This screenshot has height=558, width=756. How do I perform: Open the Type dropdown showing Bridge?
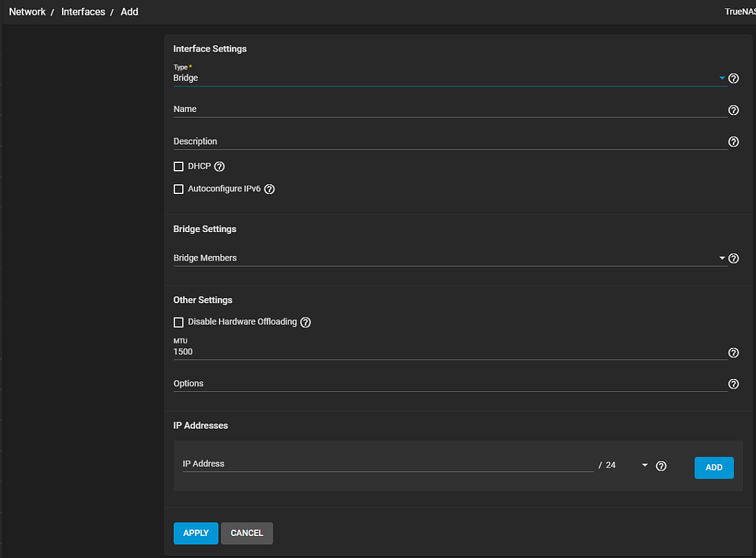446,78
